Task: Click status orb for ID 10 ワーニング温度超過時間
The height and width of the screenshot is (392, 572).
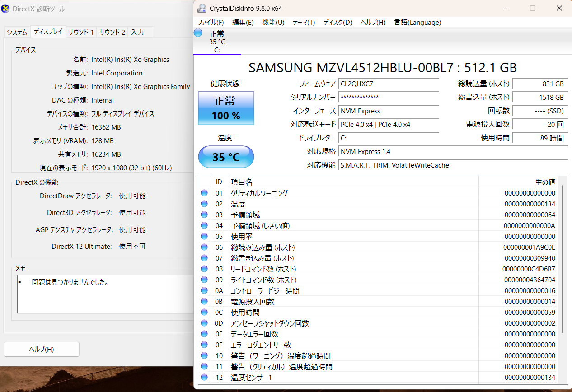Action: point(204,355)
